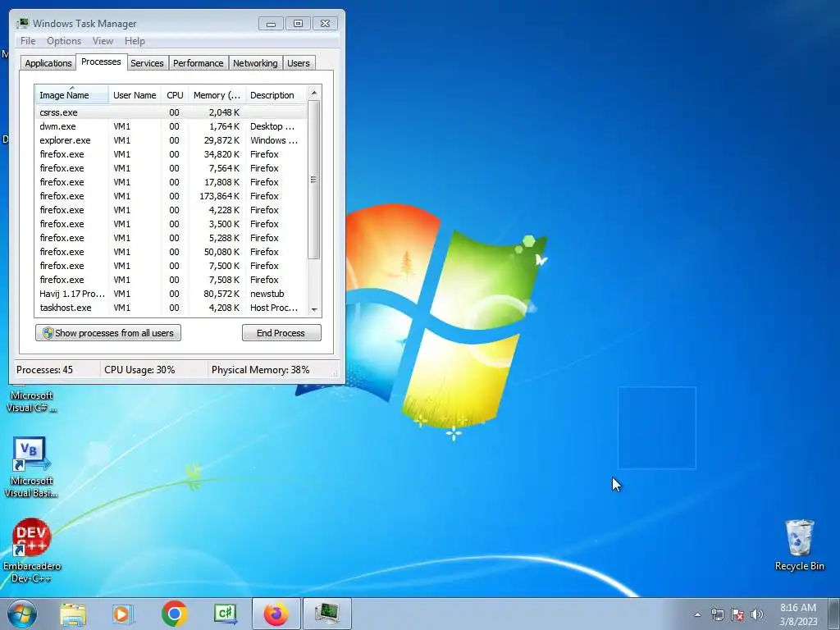Open the Options menu

pos(64,41)
